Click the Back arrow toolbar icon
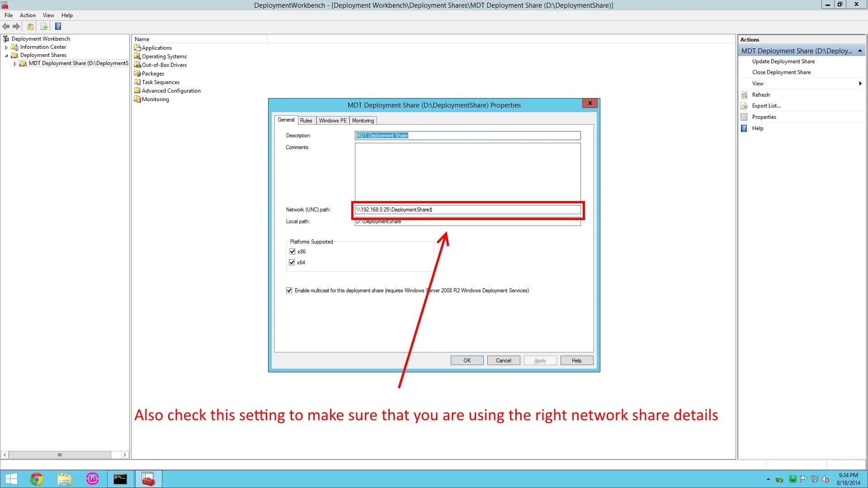Screen dimensions: 868x488 [x=6, y=26]
